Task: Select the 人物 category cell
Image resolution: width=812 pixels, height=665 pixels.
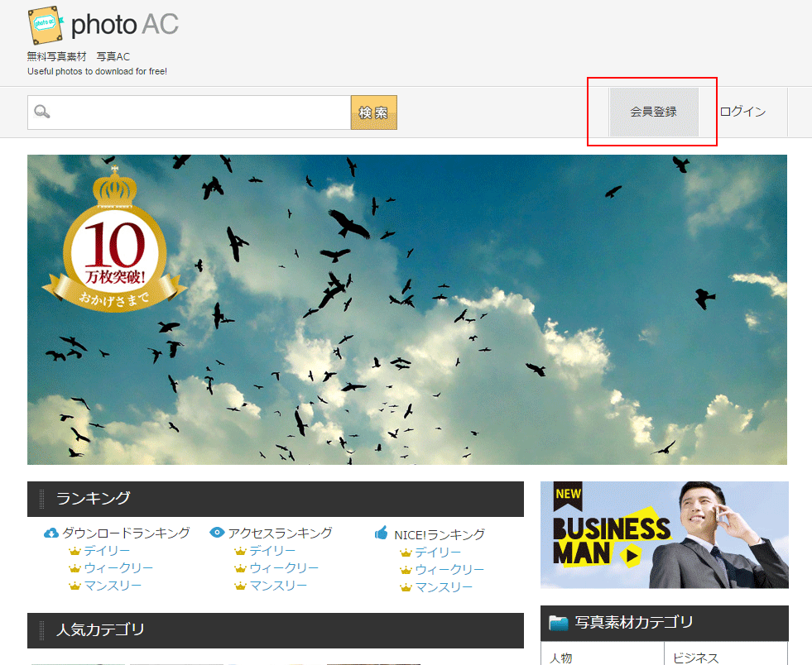Action: (x=603, y=653)
